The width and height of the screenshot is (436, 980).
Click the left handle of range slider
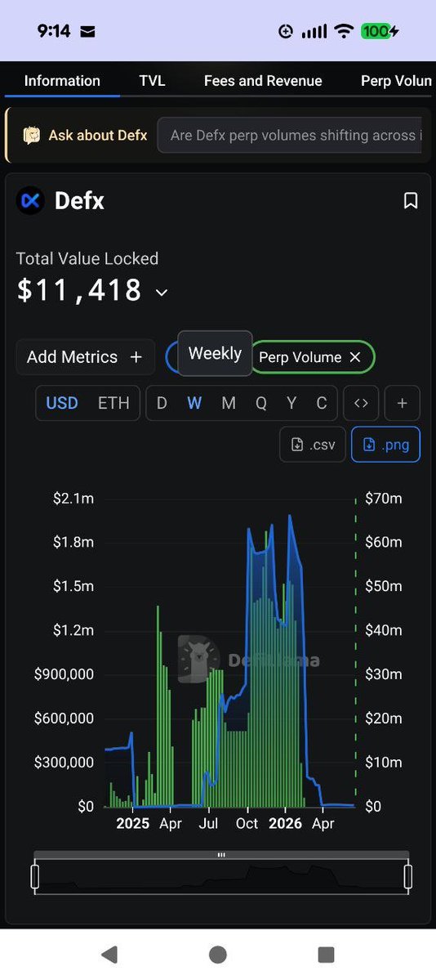(x=34, y=876)
